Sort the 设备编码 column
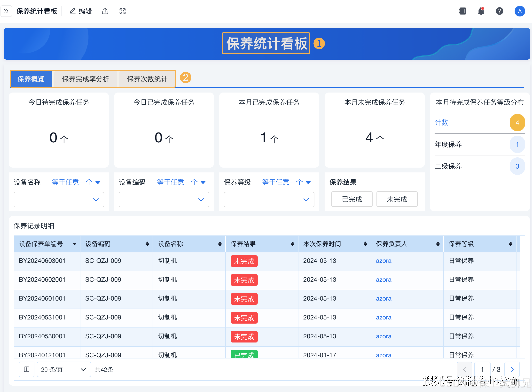The image size is (532, 392). point(147,244)
